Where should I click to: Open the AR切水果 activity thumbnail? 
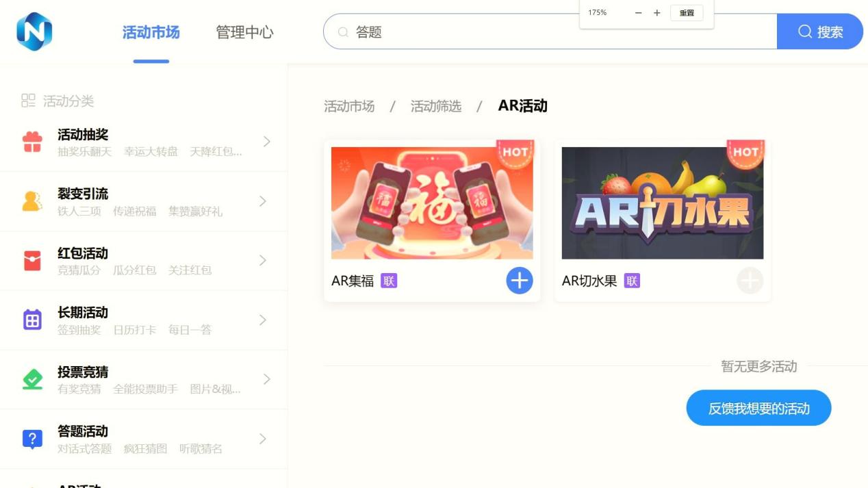coord(662,203)
